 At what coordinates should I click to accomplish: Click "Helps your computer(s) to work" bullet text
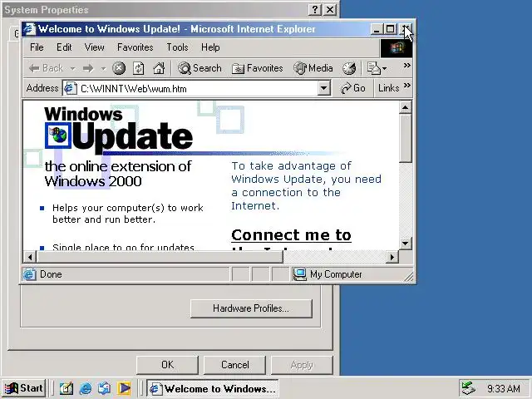pyautogui.click(x=128, y=208)
